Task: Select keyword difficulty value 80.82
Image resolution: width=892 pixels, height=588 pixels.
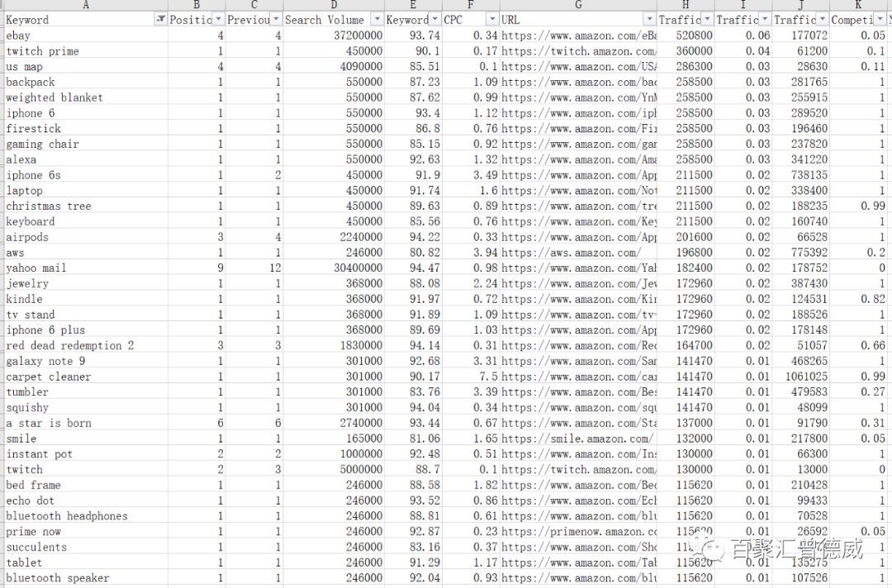Action: [414, 253]
